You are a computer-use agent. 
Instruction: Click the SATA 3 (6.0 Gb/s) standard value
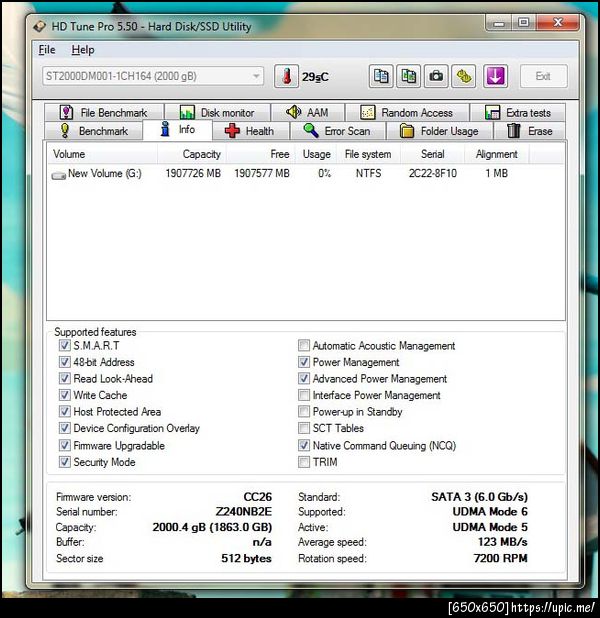pyautogui.click(x=479, y=497)
